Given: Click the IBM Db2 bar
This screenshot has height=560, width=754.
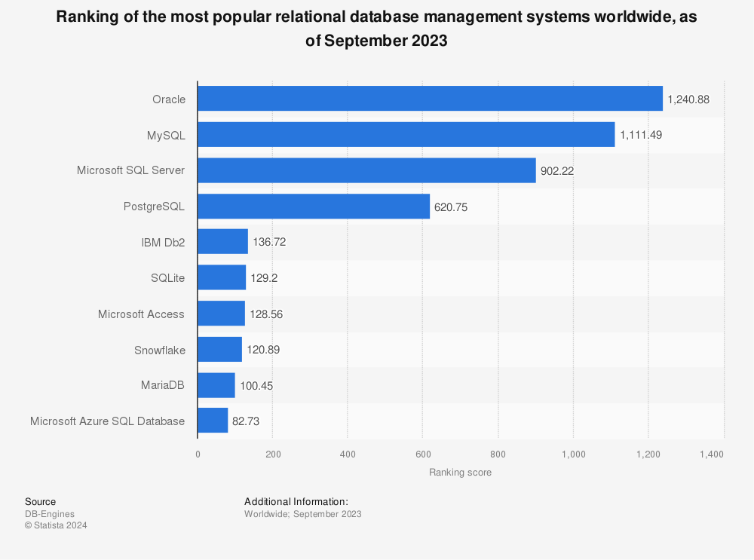Looking at the screenshot, I should point(223,242).
